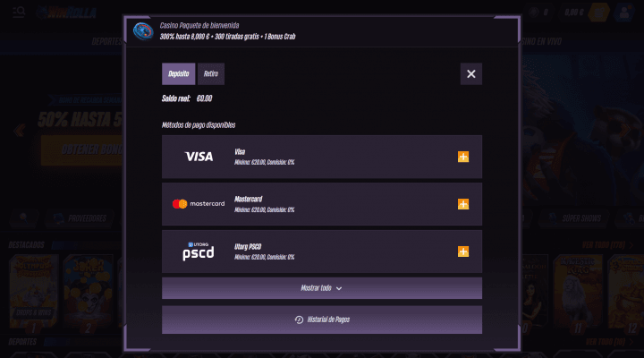Switch to the Retiro tab
This screenshot has height=358, width=644.
click(211, 74)
